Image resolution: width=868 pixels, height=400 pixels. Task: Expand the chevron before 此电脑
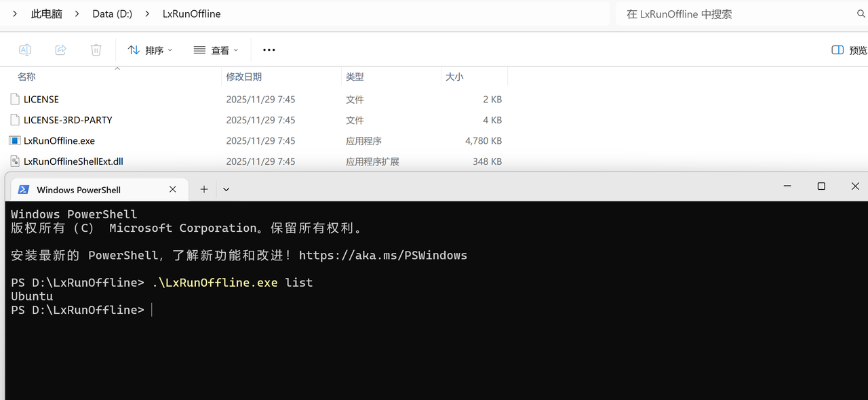(15, 14)
